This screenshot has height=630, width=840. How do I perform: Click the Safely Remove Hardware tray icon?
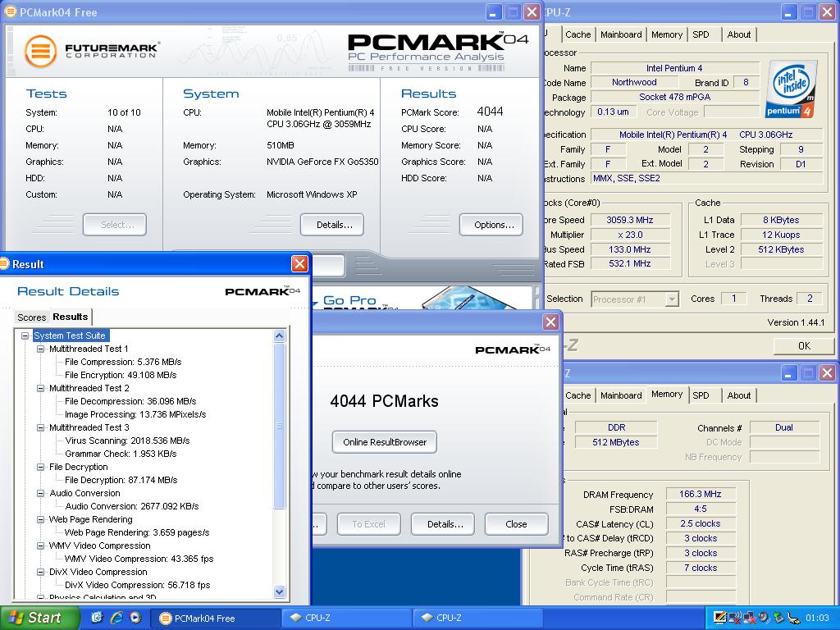778,619
